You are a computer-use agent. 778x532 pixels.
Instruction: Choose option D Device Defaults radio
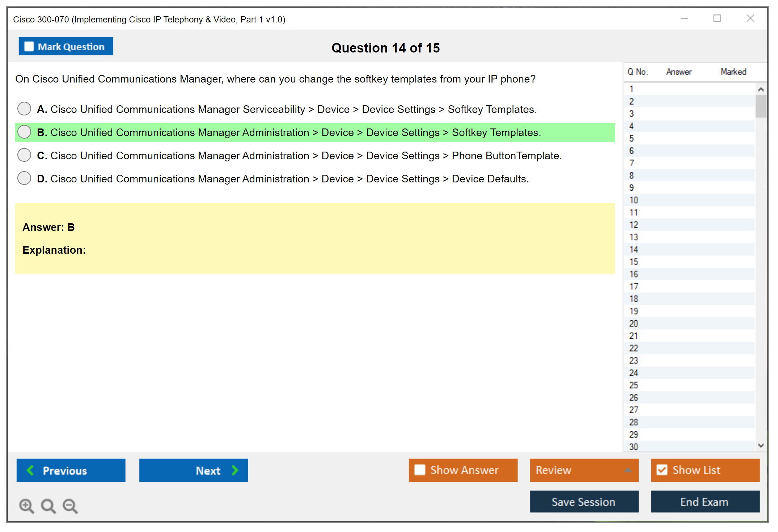click(24, 178)
